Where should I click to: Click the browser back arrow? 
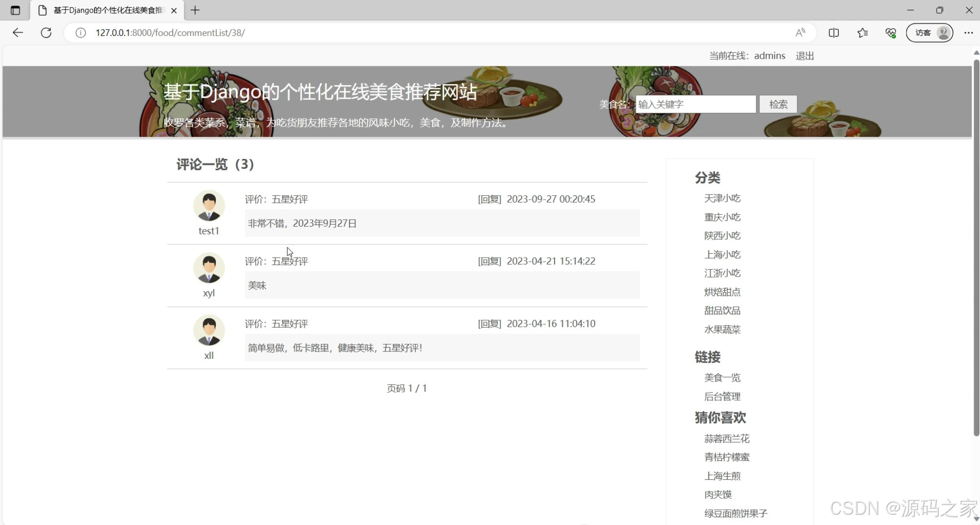pyautogui.click(x=17, y=33)
